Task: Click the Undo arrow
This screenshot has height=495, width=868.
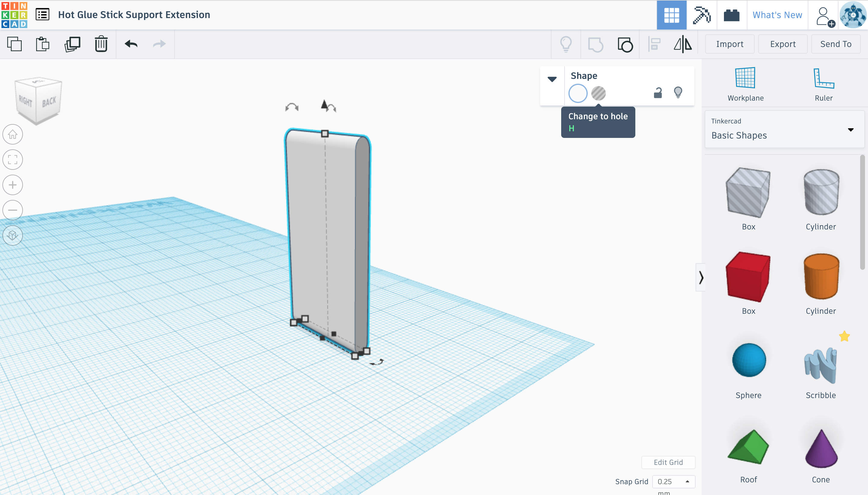Action: pyautogui.click(x=131, y=44)
